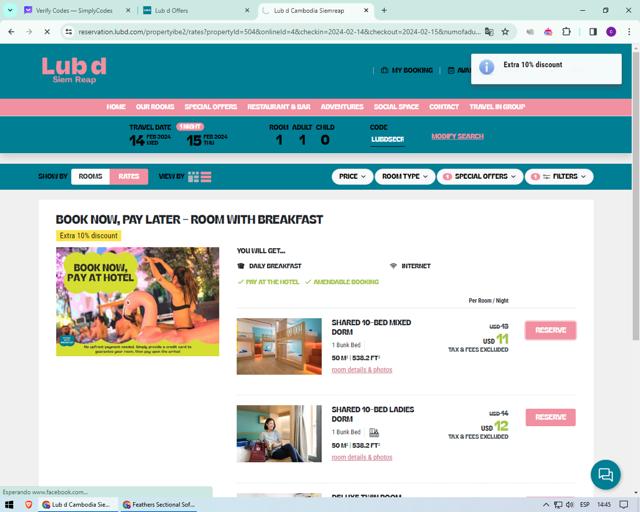Image resolution: width=640 pixels, height=512 pixels.
Task: Open Travel in Group menu item
Action: (497, 107)
